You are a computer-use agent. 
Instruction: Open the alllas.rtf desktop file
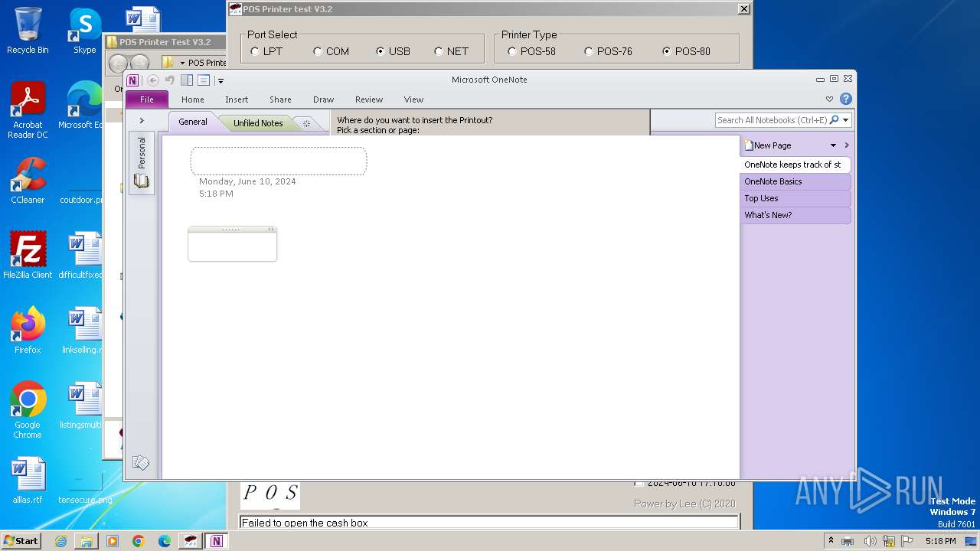point(28,481)
